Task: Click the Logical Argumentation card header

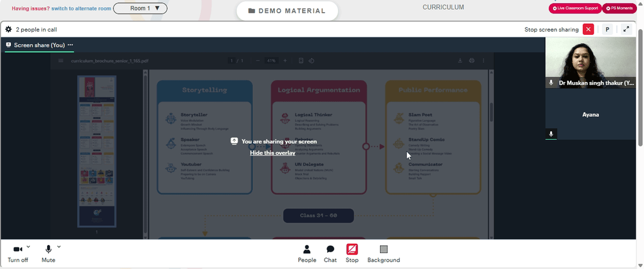Action: 319,90
